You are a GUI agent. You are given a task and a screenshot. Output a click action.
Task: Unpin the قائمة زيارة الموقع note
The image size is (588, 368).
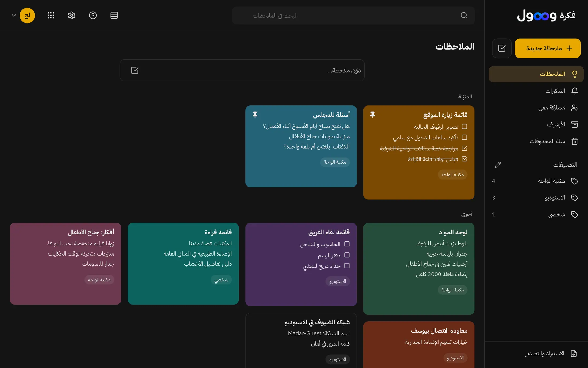[x=373, y=115]
